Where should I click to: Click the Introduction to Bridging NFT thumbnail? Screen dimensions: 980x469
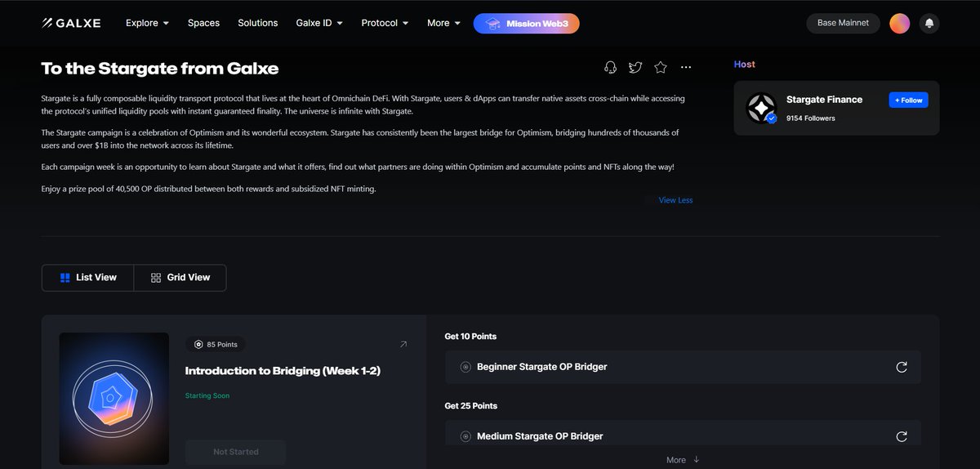tap(114, 400)
